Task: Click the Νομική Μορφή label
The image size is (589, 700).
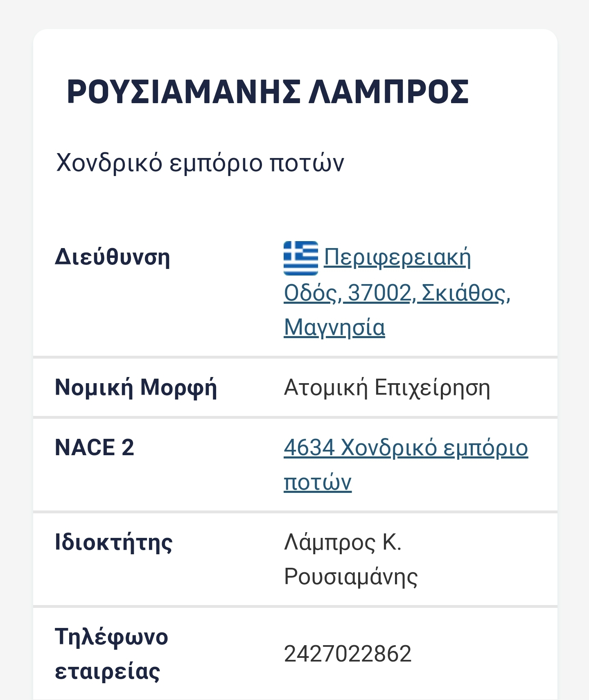Action: 136,387
